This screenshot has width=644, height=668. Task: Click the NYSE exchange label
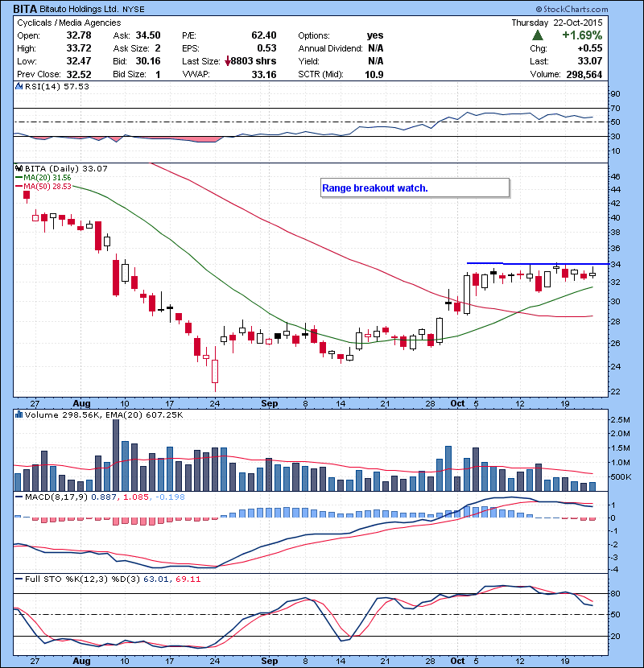133,10
